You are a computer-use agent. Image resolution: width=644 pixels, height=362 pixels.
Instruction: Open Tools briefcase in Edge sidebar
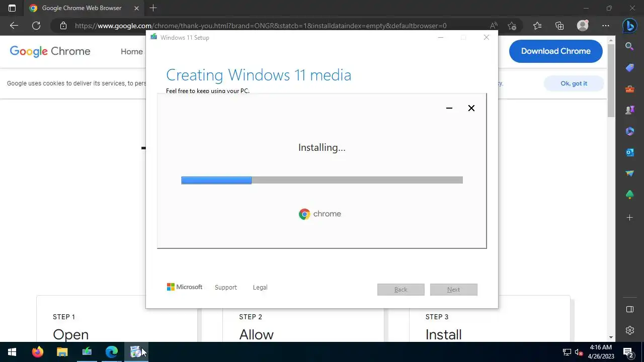tap(629, 89)
